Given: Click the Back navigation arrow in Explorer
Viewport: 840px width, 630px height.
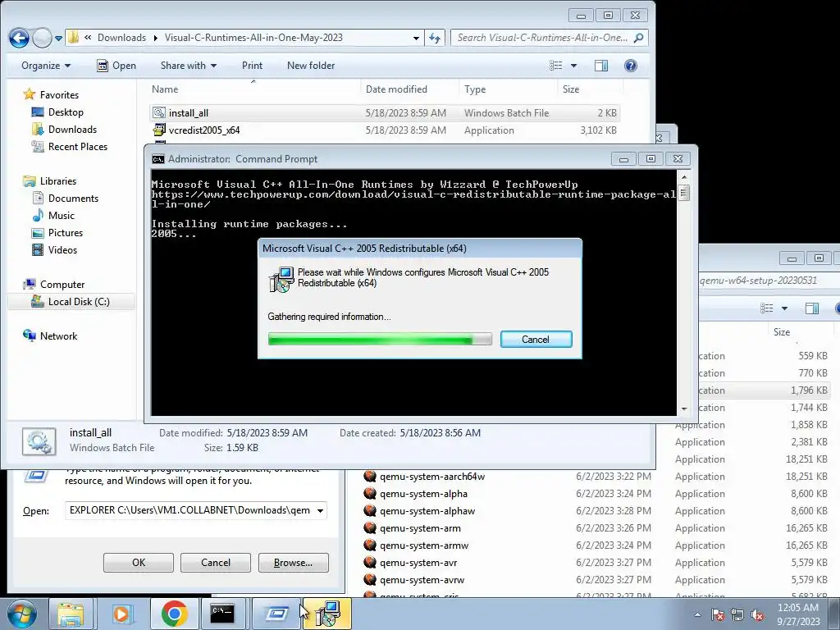Looking at the screenshot, I should tap(19, 38).
